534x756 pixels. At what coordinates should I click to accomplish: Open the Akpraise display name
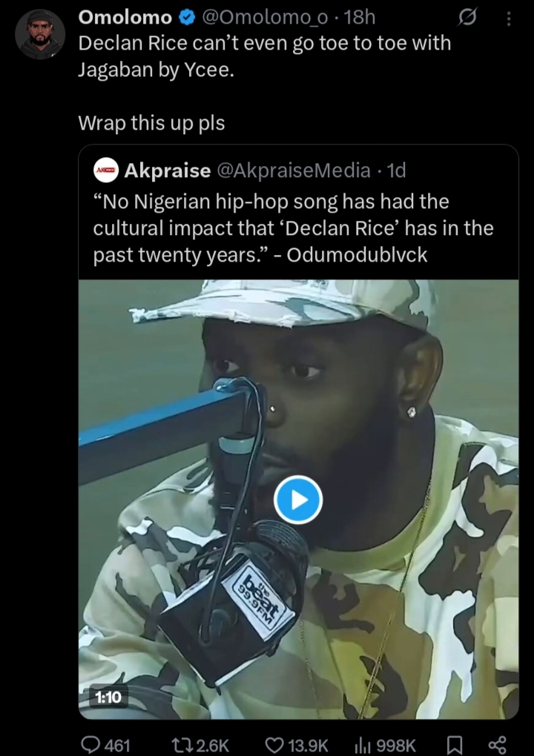168,170
